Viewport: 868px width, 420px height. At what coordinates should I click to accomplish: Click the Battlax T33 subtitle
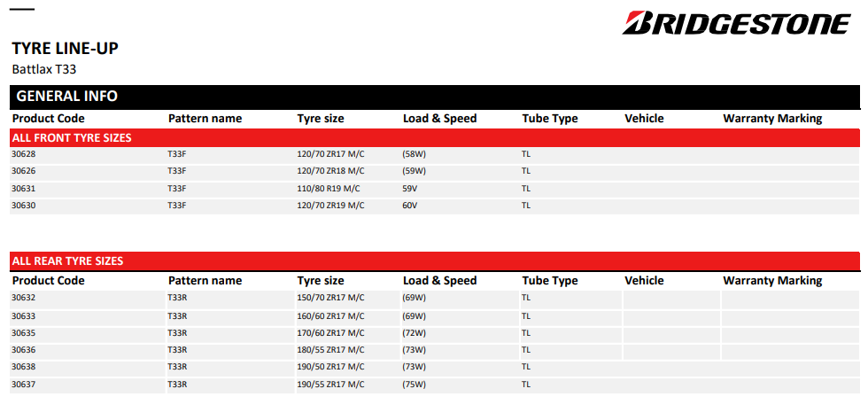(x=44, y=70)
